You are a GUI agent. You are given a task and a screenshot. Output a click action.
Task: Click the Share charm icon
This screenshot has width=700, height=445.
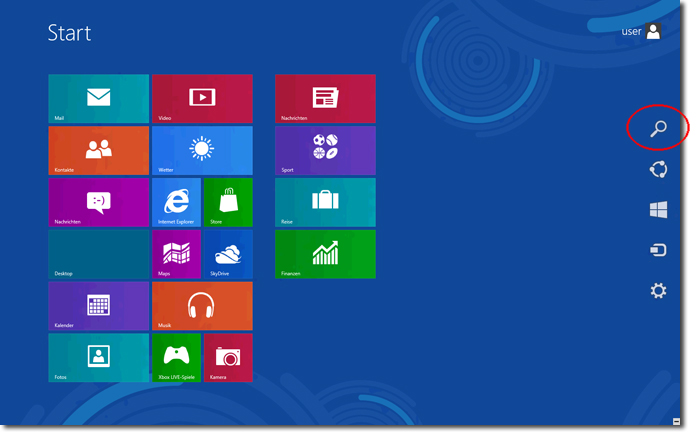[x=658, y=170]
